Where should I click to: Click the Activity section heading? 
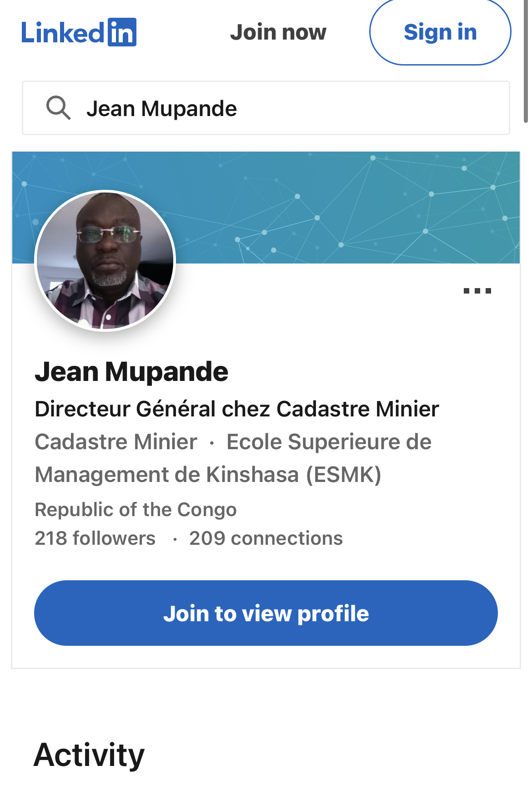[x=89, y=755]
